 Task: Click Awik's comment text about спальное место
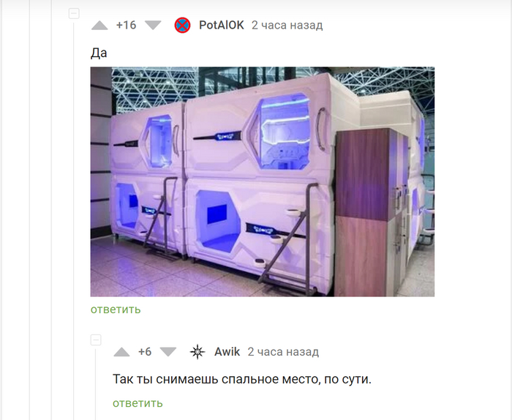242,379
